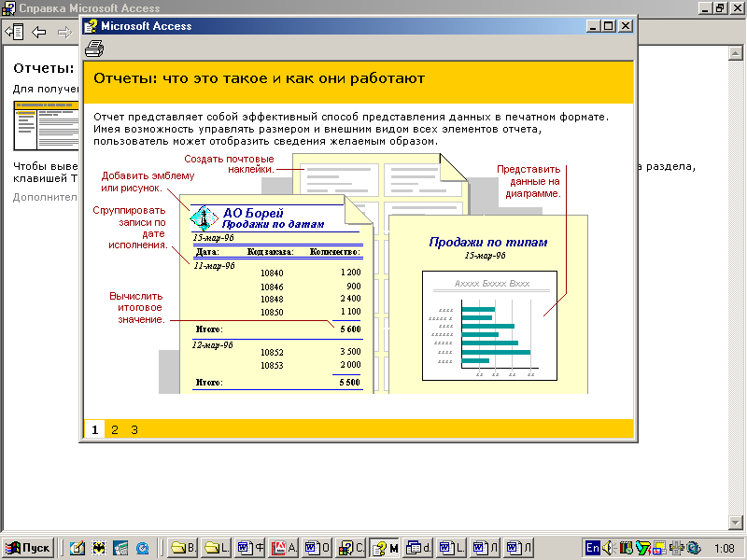
Task: Switch to the help 'С' taskbar button
Action: [x=351, y=548]
